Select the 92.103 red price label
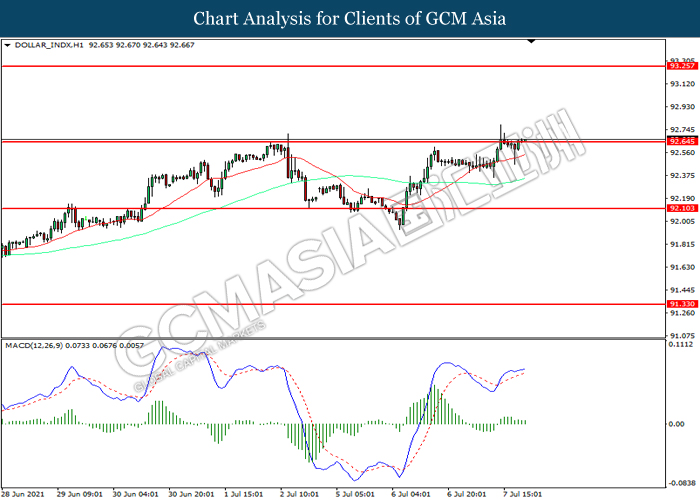 (x=682, y=209)
